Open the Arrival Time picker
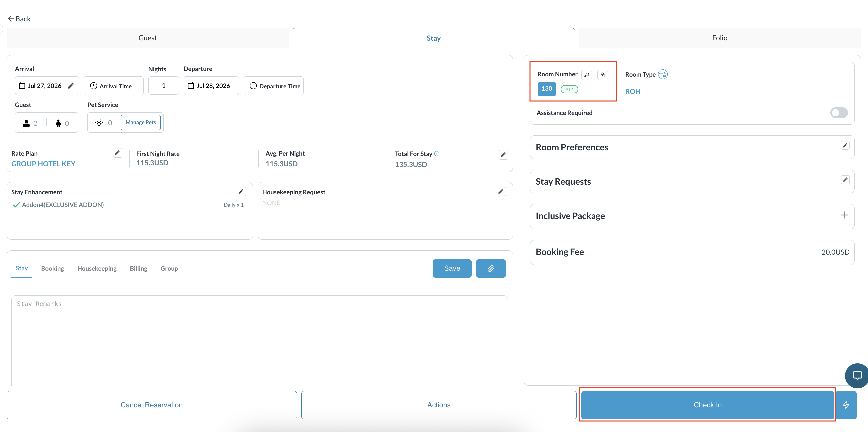This screenshot has width=868, height=432. (x=114, y=86)
